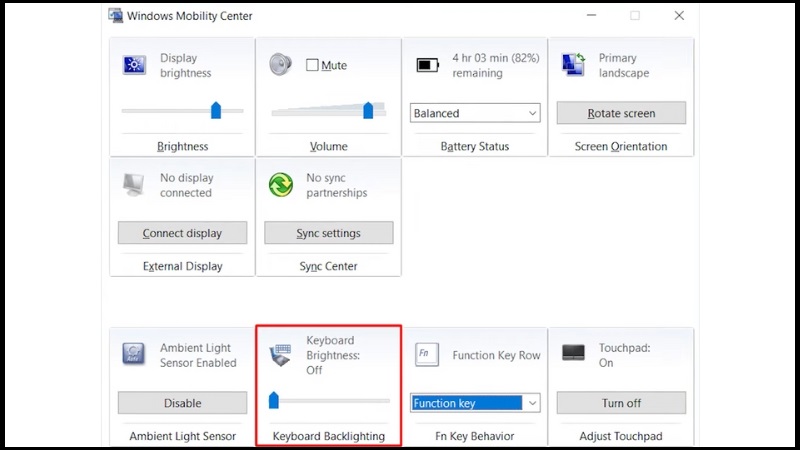The image size is (800, 450).
Task: Click the Ambient Light Sensor icon
Action: (134, 354)
